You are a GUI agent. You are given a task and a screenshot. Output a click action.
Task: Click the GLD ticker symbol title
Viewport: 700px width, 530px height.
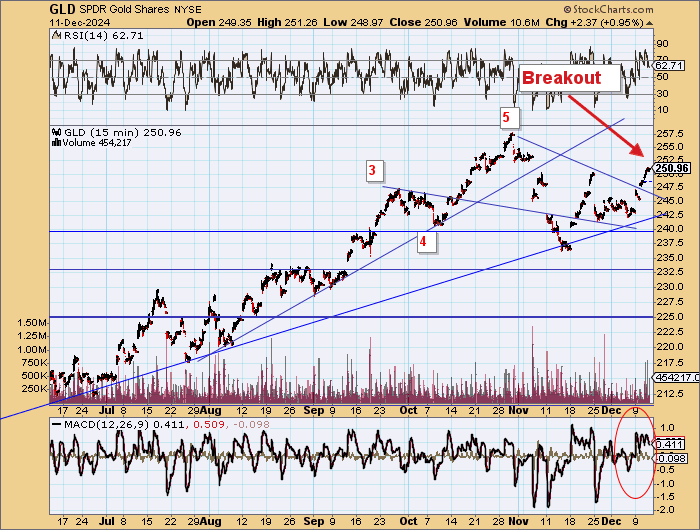62,8
